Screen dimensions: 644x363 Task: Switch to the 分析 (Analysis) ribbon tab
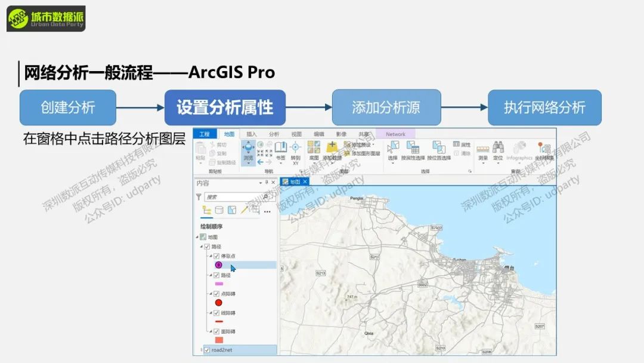pos(274,134)
